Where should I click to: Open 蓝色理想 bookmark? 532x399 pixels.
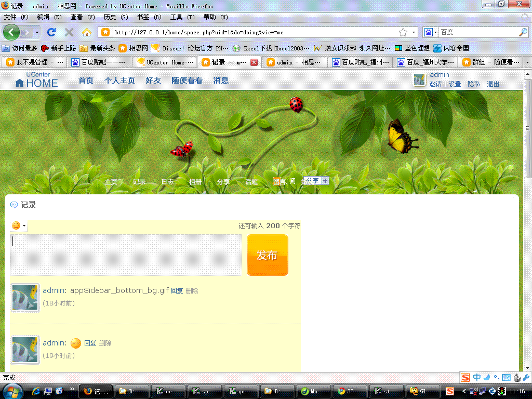click(x=412, y=48)
